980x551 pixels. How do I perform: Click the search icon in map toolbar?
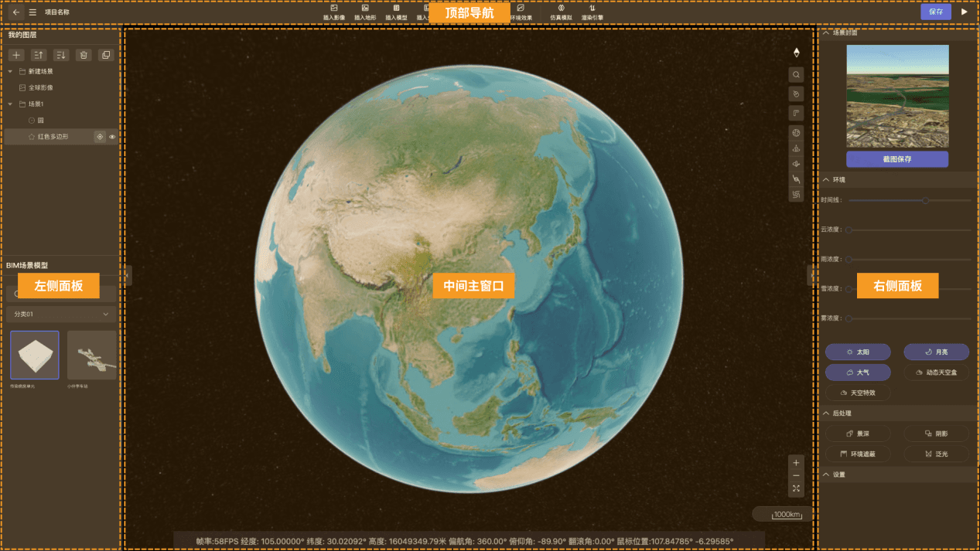pyautogui.click(x=796, y=75)
